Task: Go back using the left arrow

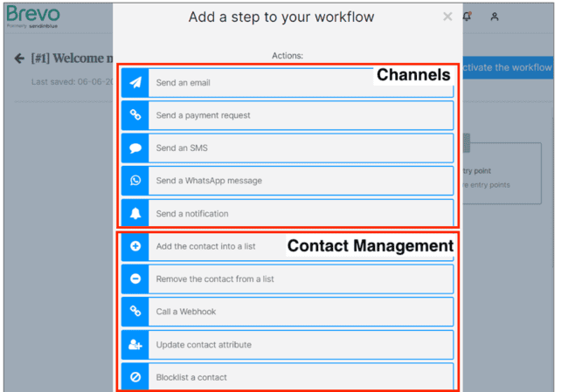Action: pyautogui.click(x=19, y=58)
